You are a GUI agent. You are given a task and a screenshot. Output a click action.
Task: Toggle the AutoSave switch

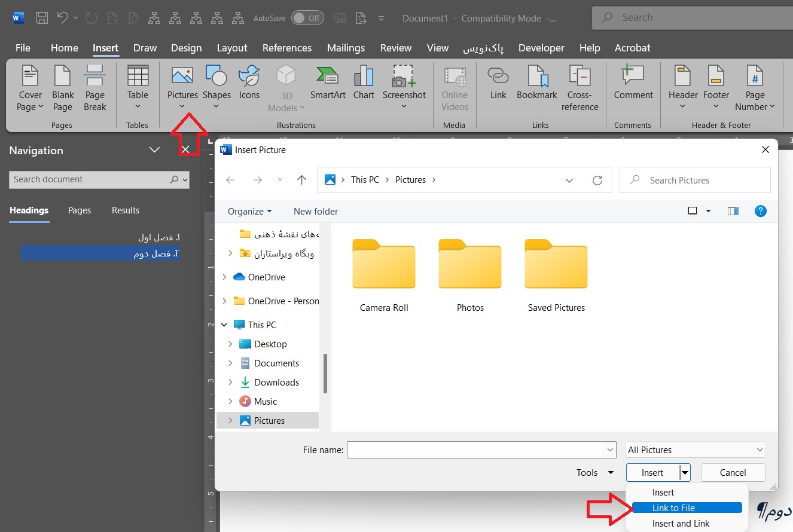307,18
